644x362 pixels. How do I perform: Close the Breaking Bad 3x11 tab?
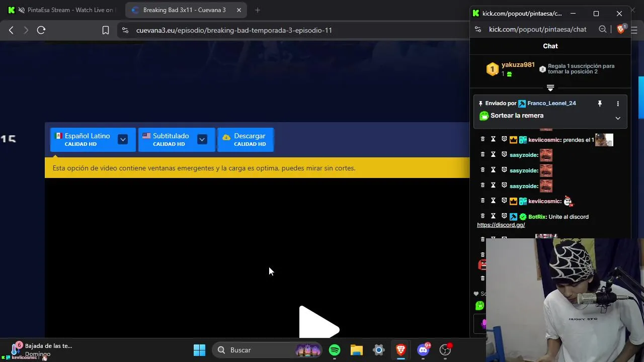click(x=239, y=10)
